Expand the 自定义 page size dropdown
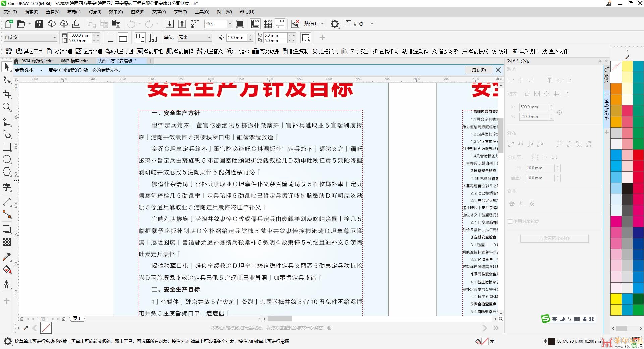The image size is (644, 349). 54,38
